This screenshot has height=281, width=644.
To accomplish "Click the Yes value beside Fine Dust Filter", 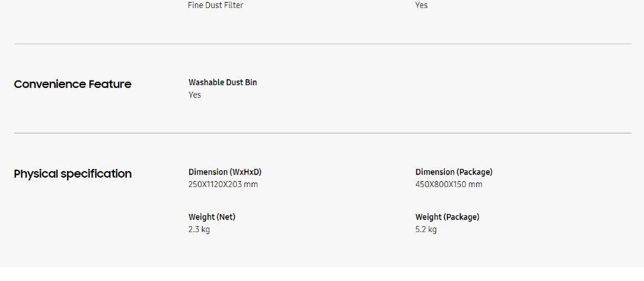I will click(x=421, y=5).
